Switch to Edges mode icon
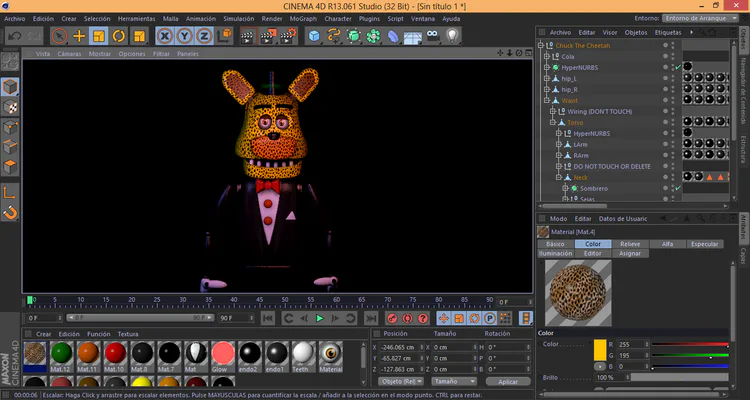The width and height of the screenshot is (750, 400). click(10, 147)
